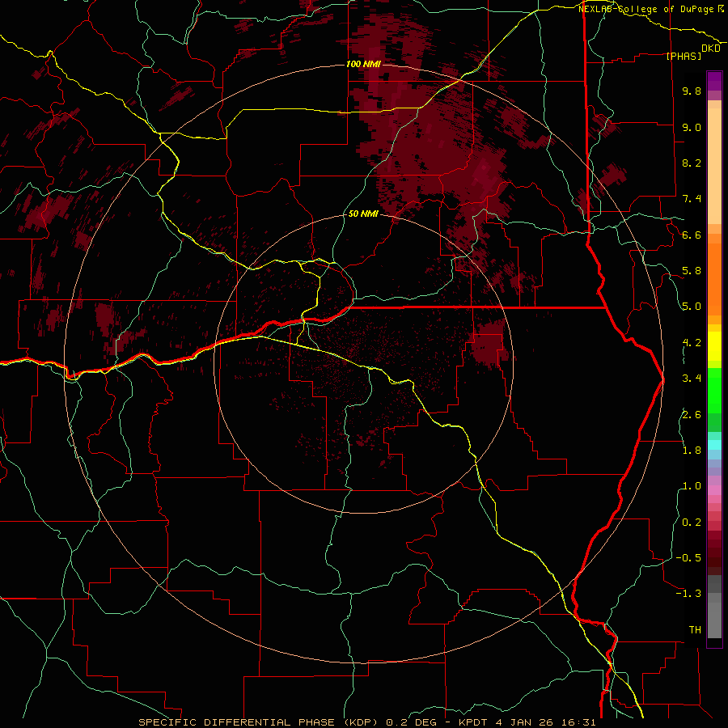728x728 pixels.
Task: Click the [PHAS] unit label
Action: 684,57
